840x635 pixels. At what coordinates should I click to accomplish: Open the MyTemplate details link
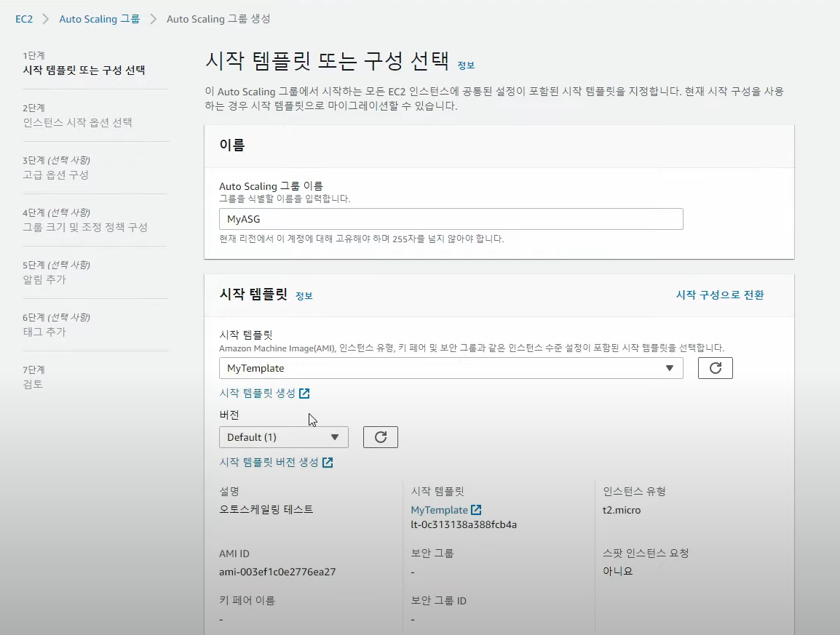[439, 510]
